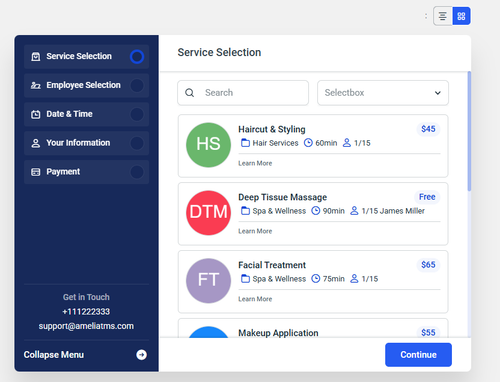Go to Payment step

click(x=86, y=172)
